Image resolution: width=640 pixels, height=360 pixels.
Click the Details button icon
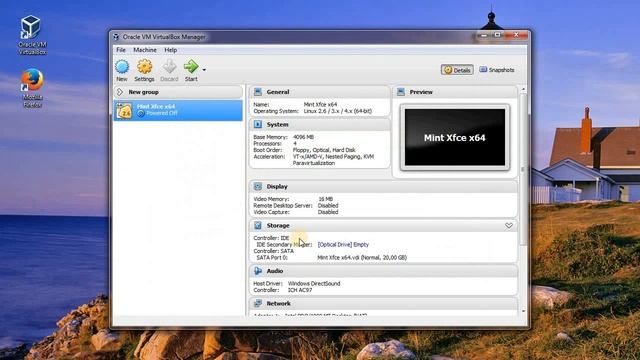448,70
